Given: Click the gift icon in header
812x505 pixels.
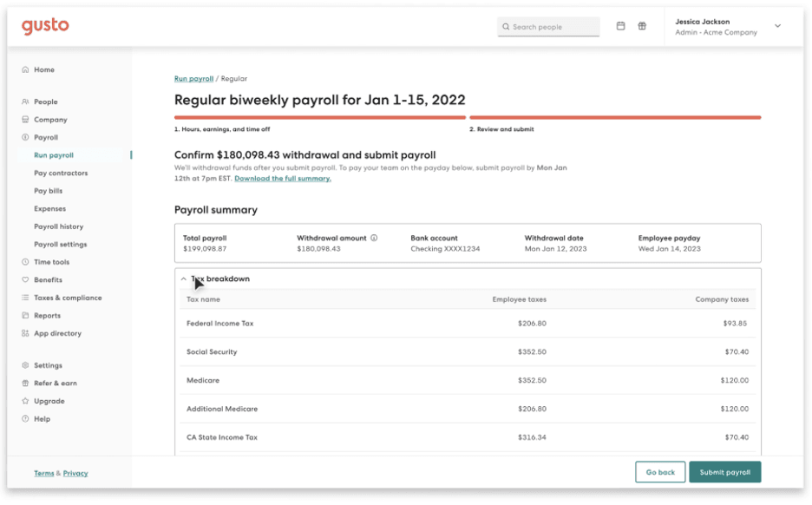Looking at the screenshot, I should pyautogui.click(x=642, y=26).
